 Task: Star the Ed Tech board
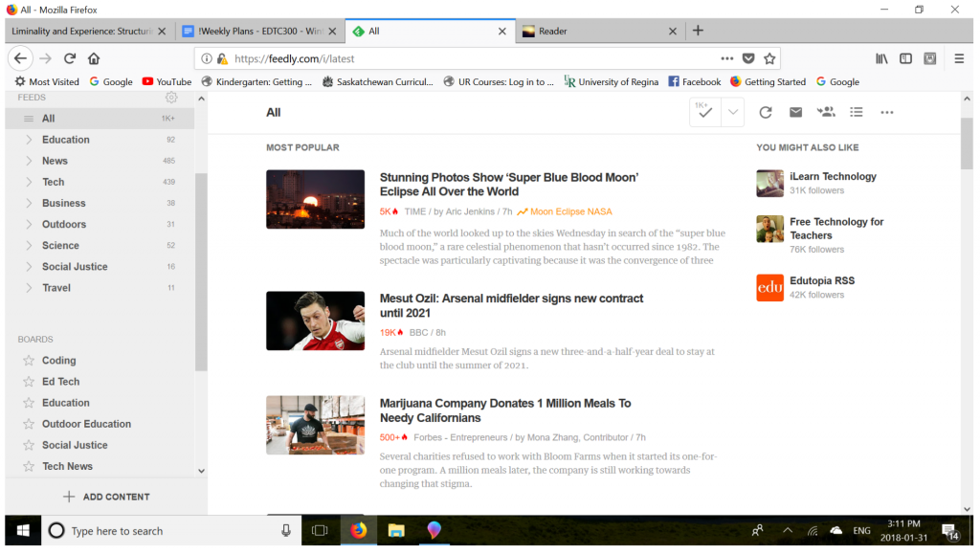(29, 382)
